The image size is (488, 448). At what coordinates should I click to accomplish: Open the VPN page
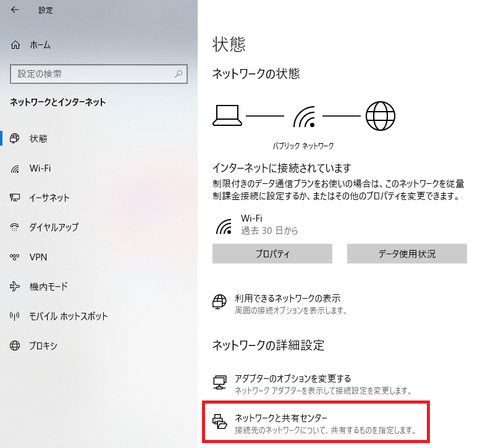pyautogui.click(x=38, y=257)
